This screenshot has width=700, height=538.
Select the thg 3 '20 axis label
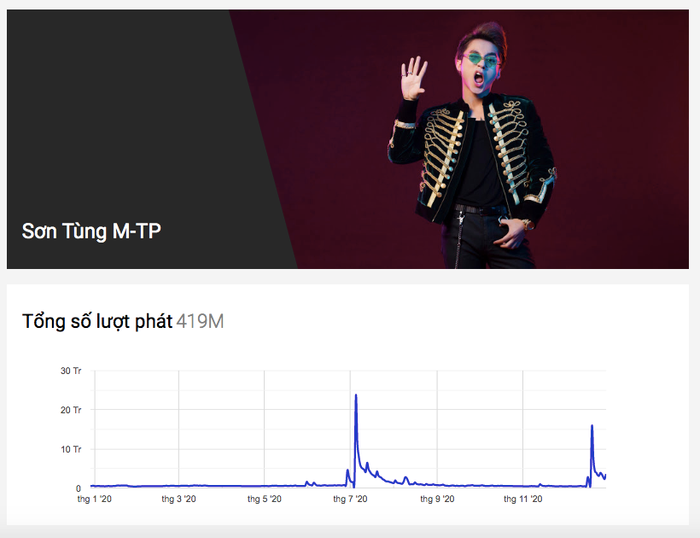pos(179,499)
